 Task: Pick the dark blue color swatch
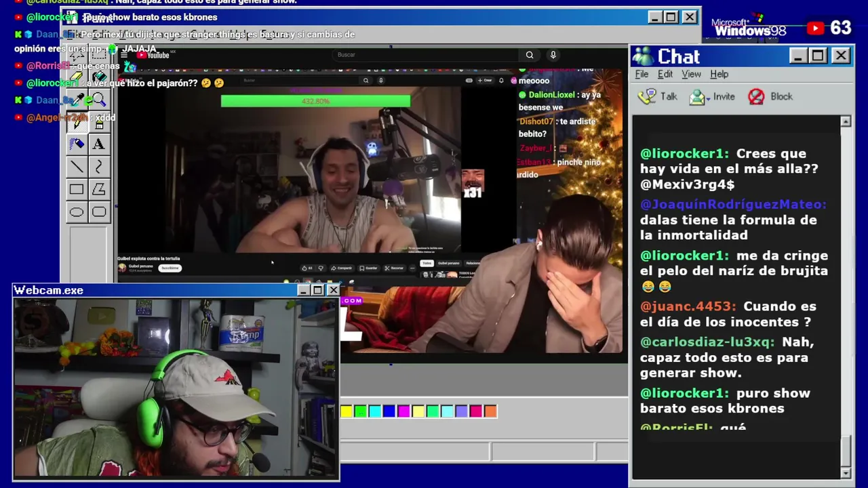coord(389,411)
